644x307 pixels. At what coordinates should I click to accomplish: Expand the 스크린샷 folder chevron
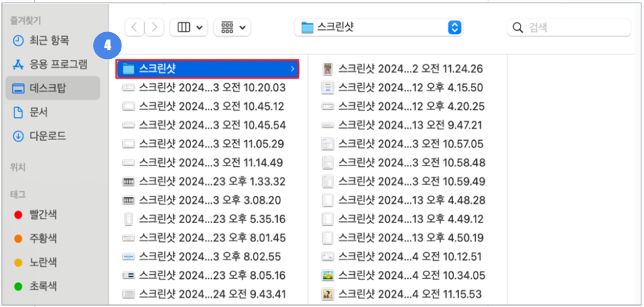tap(292, 68)
